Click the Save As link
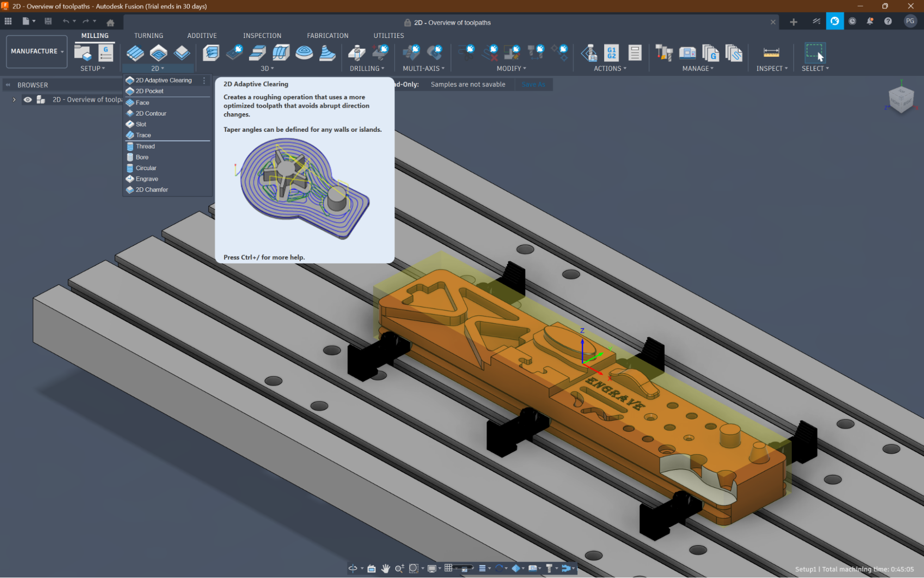924x578 pixels. [x=533, y=85]
